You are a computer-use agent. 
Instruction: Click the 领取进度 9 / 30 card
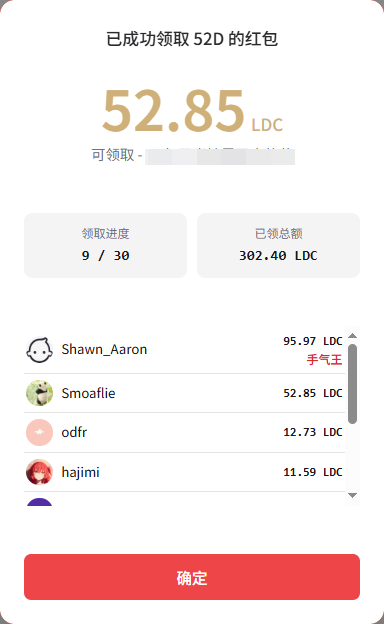(x=105, y=246)
